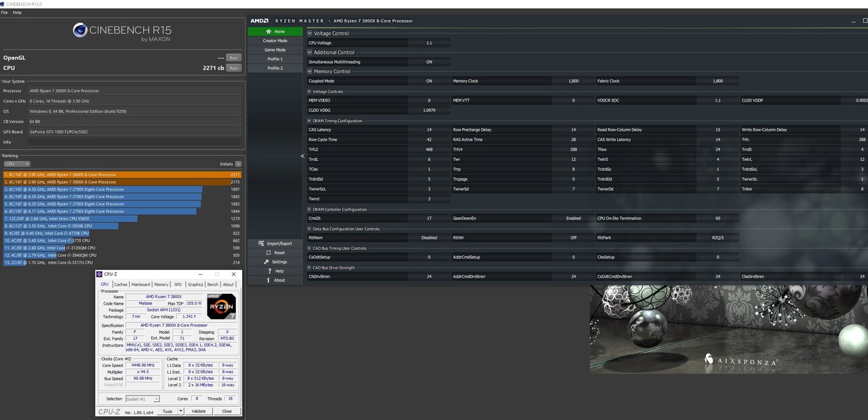This screenshot has width=868, height=420.
Task: Open the Help item in Ryzen Master sidebar
Action: (x=275, y=271)
